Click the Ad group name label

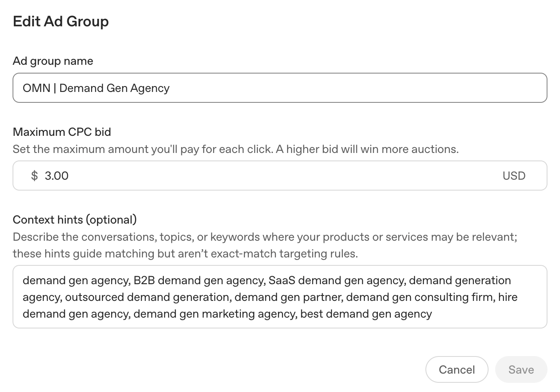pyautogui.click(x=53, y=61)
